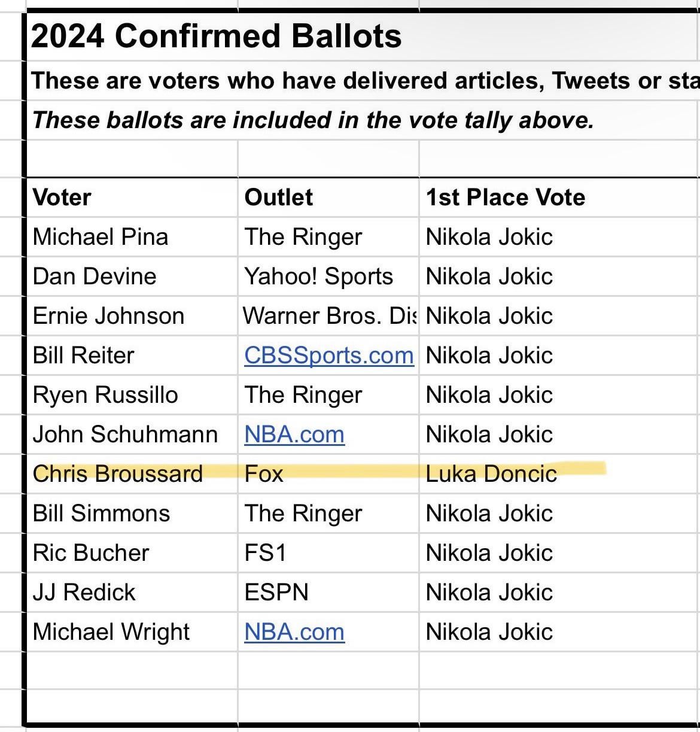
Task: Select the 'Fox' outlet cell
Action: pyautogui.click(x=264, y=474)
